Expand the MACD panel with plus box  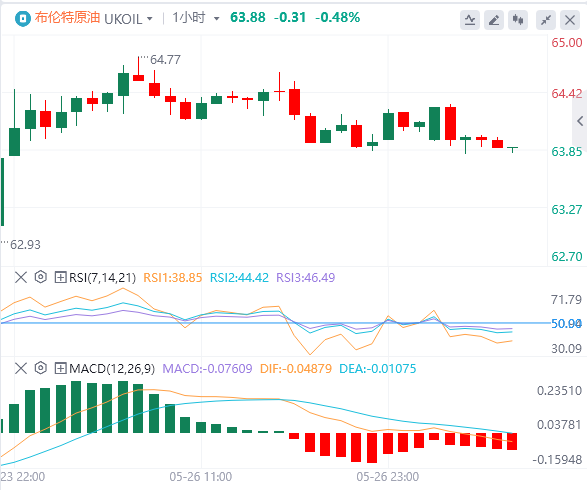pos(60,368)
